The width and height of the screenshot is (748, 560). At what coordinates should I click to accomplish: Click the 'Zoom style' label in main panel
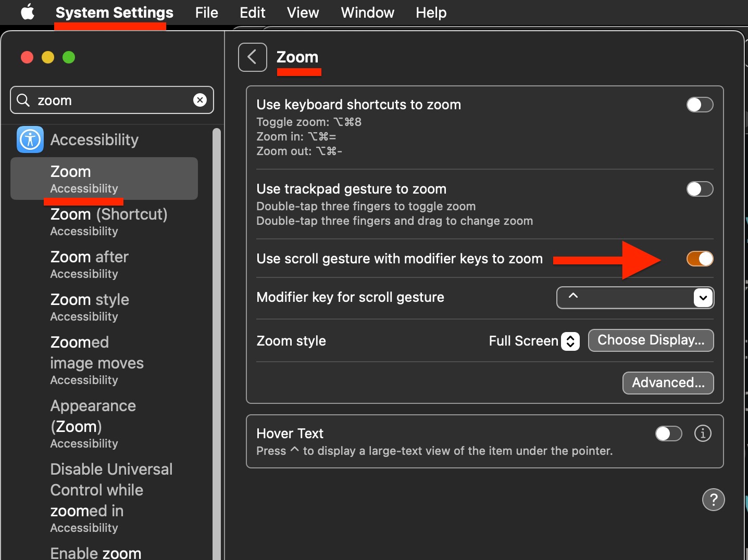point(291,341)
